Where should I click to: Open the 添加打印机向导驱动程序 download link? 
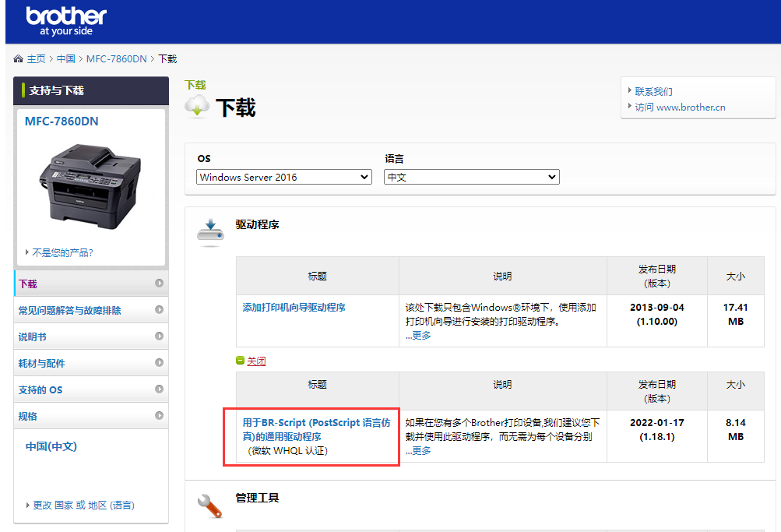[x=294, y=308]
